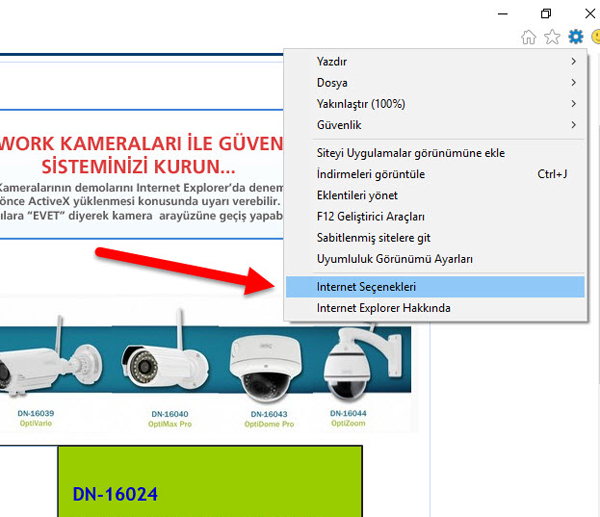The height and width of the screenshot is (517, 600).
Task: Click the Home icon in browser toolbar
Action: coord(529,37)
